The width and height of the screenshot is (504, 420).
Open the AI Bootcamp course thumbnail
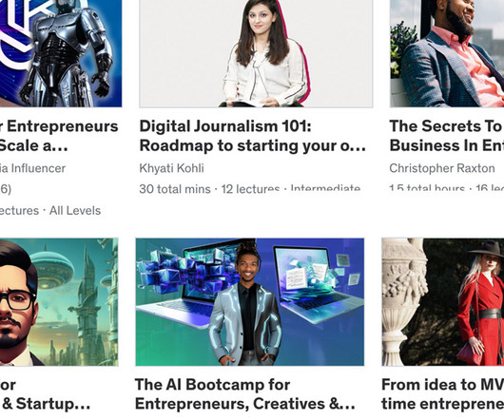click(x=250, y=302)
